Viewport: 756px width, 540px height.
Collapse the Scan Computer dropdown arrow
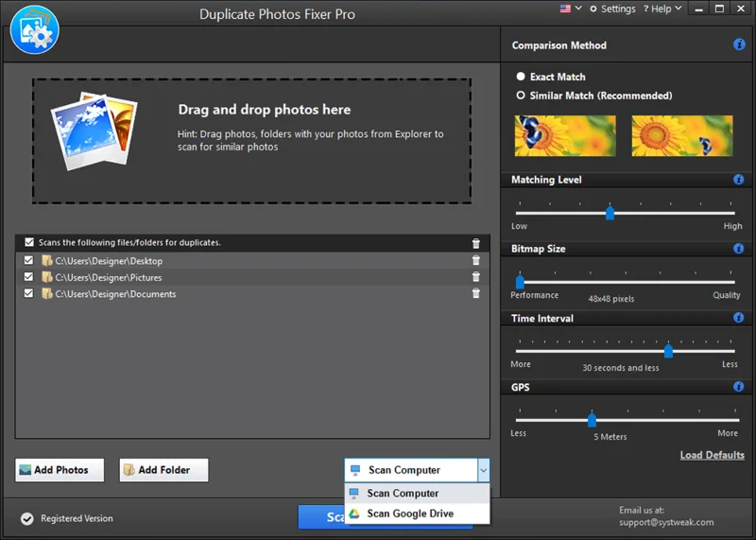[x=484, y=470]
